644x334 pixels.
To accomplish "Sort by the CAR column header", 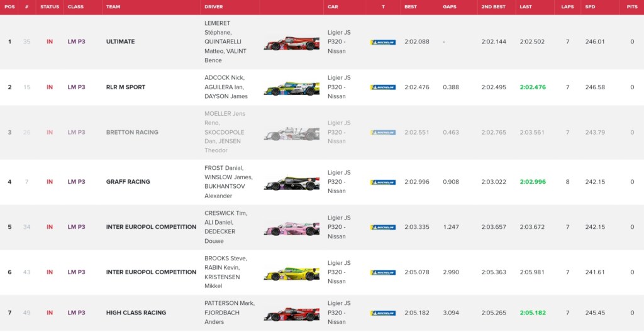I will click(x=333, y=7).
